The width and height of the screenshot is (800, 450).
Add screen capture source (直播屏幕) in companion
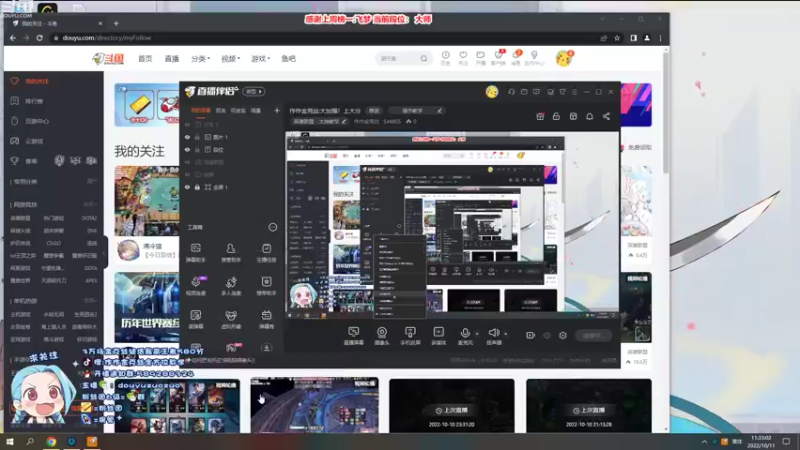(x=354, y=336)
